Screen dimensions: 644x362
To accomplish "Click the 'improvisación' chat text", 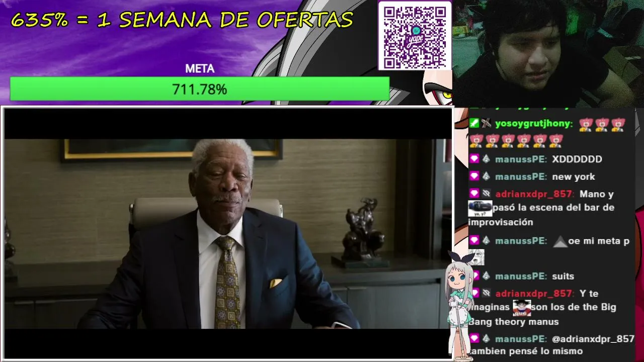I will click(x=501, y=222).
